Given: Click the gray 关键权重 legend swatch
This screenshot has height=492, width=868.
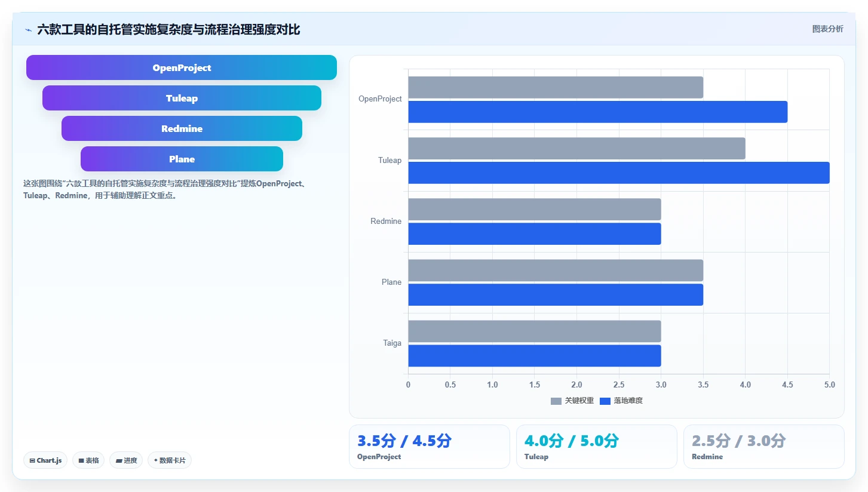Looking at the screenshot, I should coord(556,401).
